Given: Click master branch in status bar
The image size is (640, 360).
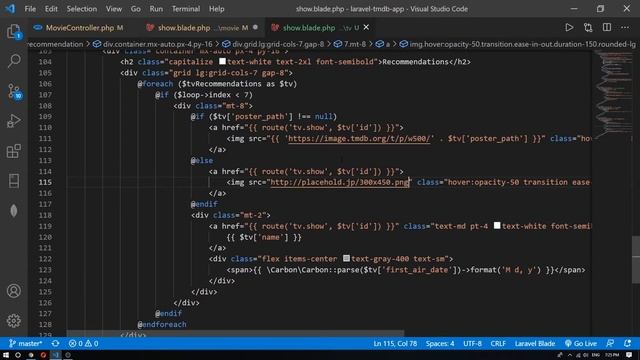Looking at the screenshot, I should tap(25, 343).
